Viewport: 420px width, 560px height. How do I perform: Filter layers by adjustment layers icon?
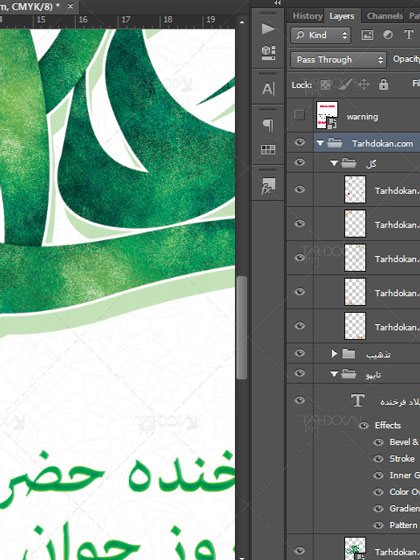(x=388, y=35)
